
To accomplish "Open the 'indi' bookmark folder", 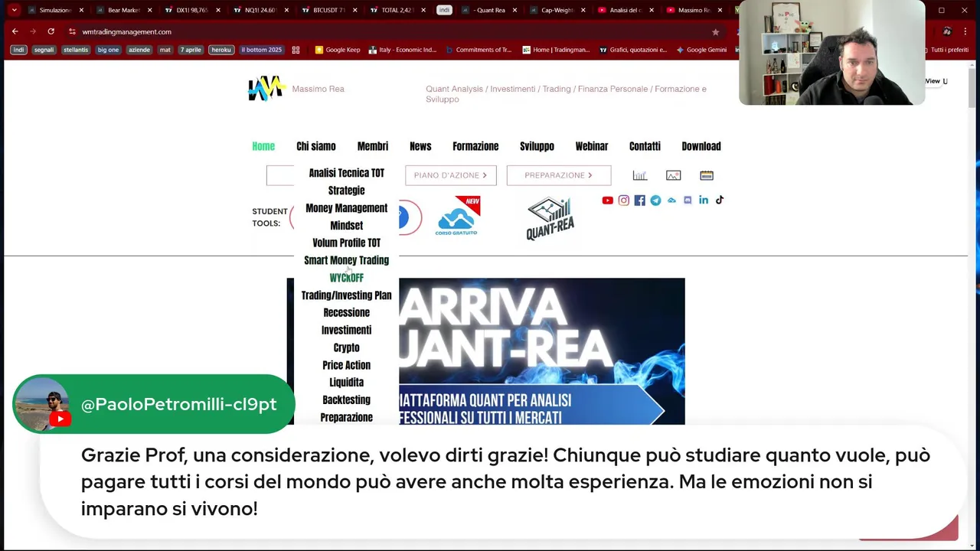I will click(x=18, y=50).
